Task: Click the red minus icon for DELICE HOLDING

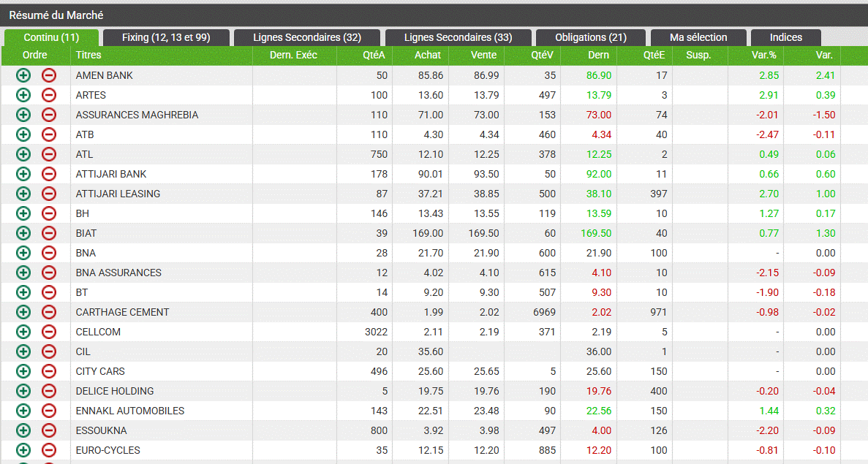Action: click(x=49, y=391)
